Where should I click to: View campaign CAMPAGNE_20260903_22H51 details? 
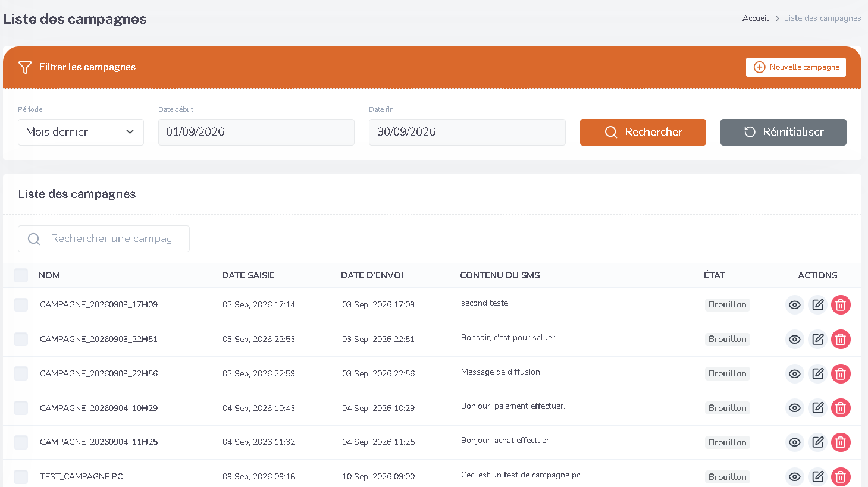click(x=795, y=340)
